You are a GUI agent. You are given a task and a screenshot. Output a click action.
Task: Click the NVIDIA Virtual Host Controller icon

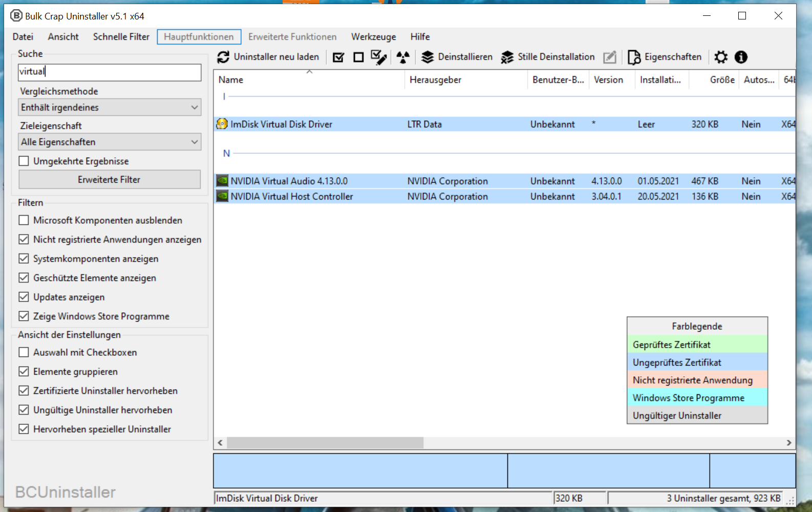click(222, 196)
